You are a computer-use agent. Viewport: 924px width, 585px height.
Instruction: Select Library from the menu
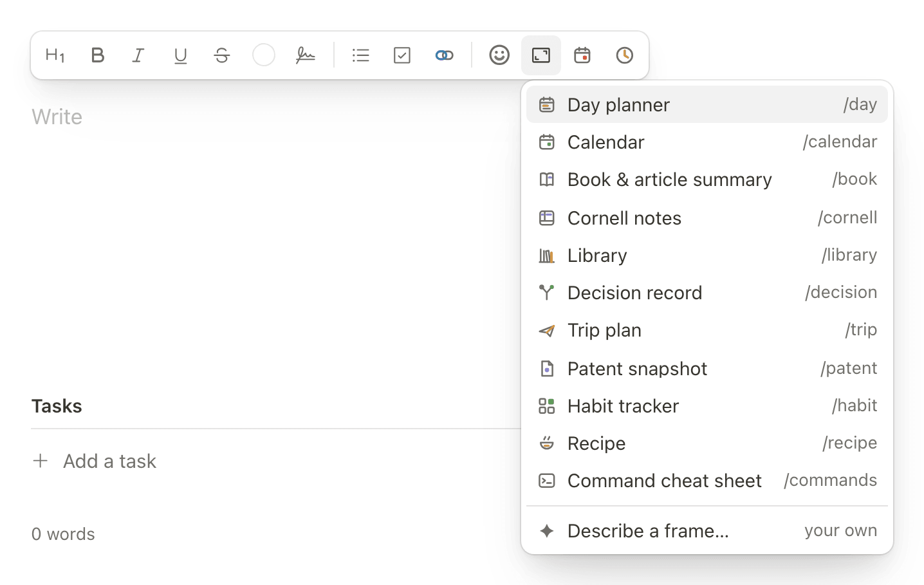pyautogui.click(x=707, y=255)
